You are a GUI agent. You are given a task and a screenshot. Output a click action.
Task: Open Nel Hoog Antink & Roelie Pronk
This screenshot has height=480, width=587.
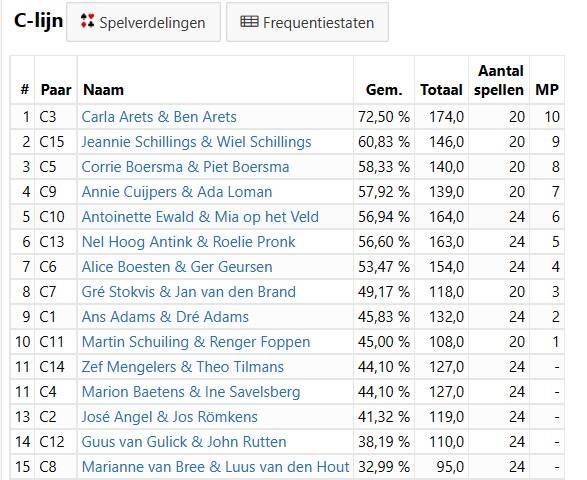pyautogui.click(x=189, y=242)
